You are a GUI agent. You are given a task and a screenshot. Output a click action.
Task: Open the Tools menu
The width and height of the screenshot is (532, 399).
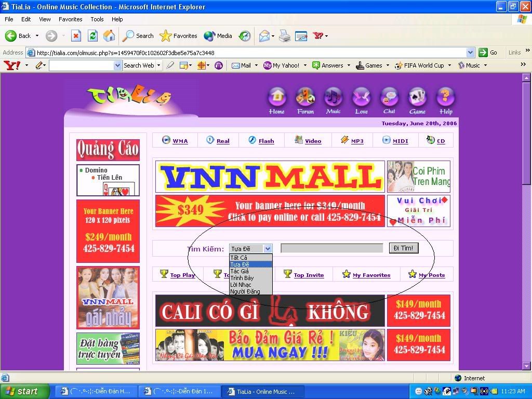click(97, 19)
